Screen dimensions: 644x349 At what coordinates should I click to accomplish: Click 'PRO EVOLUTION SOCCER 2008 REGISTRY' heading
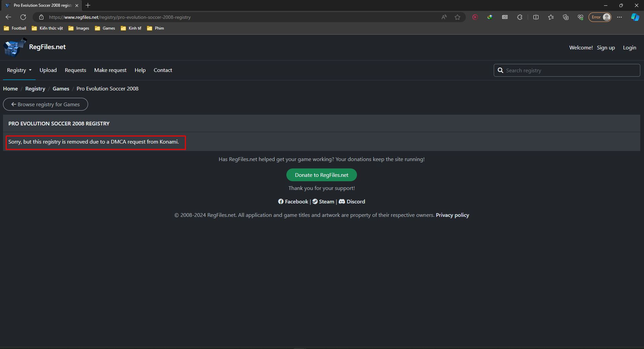coord(59,124)
